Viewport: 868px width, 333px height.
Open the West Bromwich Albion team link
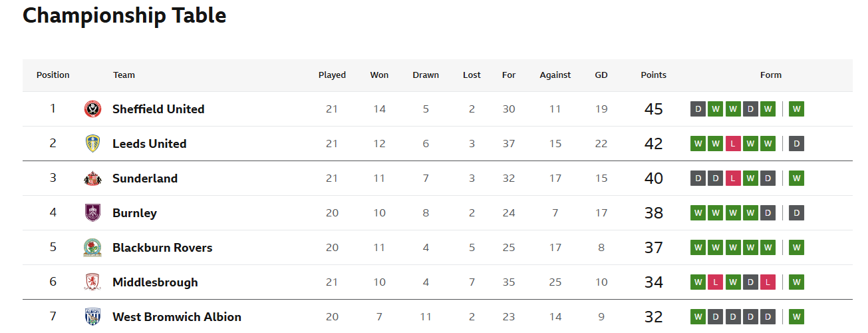pos(177,317)
